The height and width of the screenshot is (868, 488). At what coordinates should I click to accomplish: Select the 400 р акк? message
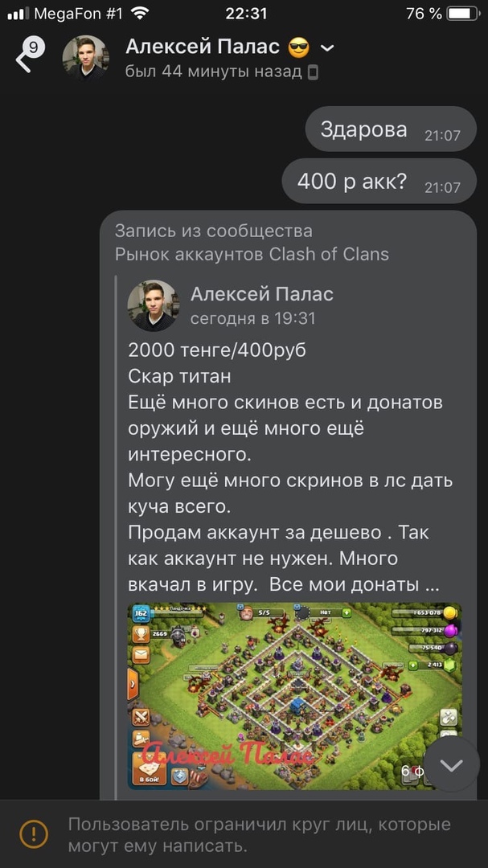pyautogui.click(x=379, y=182)
